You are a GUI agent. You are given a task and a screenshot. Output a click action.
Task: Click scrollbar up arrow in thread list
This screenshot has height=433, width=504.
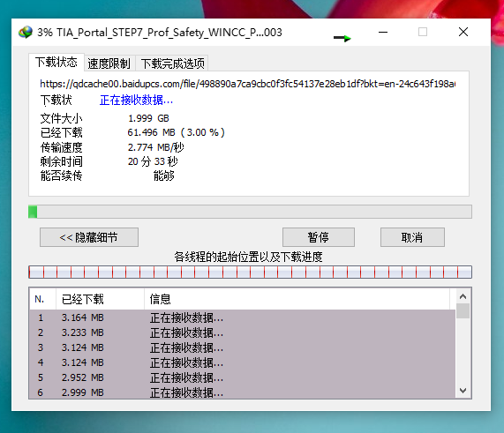coord(463,296)
